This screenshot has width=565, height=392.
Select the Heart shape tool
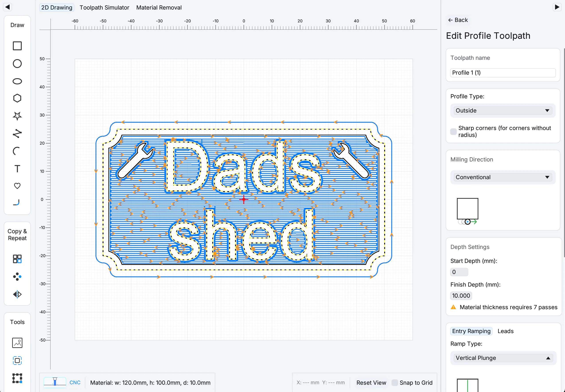tap(17, 186)
